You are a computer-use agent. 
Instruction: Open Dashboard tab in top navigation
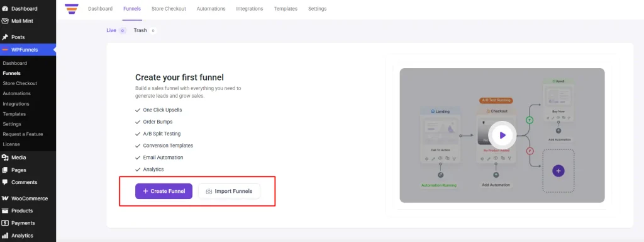tap(100, 9)
